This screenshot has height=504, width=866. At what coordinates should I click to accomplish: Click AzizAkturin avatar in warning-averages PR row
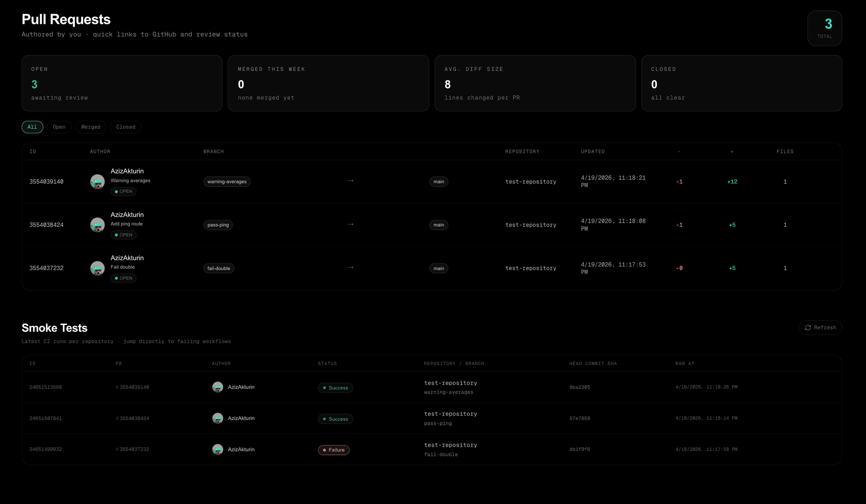[97, 182]
